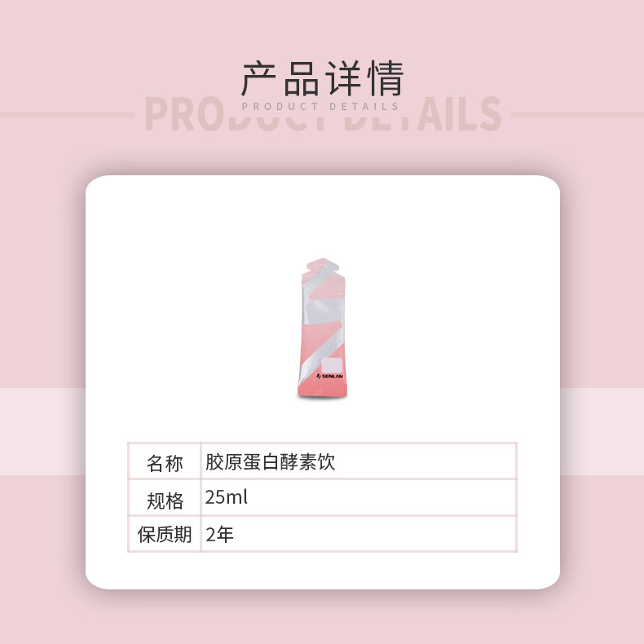Click the horizontal line left of the watermark
The height and width of the screenshot is (644, 644).
[x=68, y=115]
